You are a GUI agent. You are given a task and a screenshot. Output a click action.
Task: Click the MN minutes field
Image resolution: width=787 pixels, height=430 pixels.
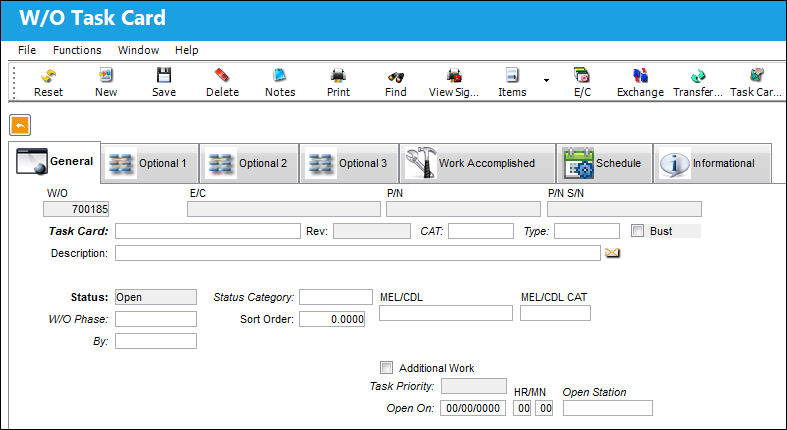pyautogui.click(x=544, y=408)
